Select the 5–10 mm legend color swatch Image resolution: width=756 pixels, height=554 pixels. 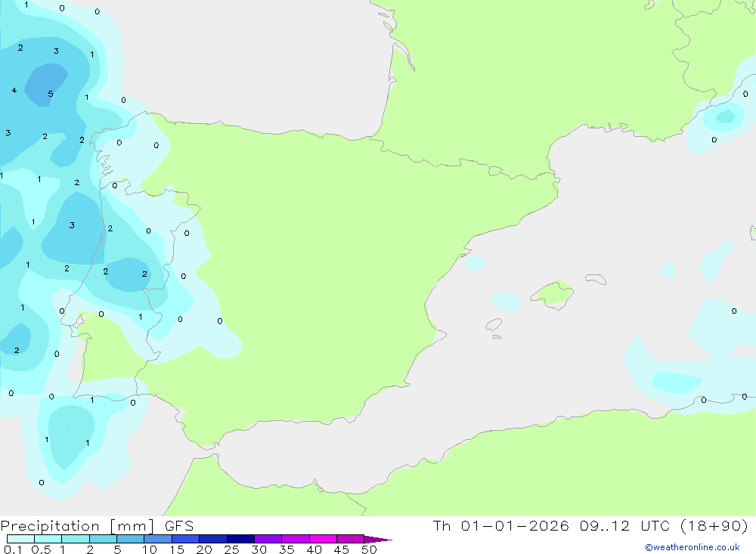click(131, 539)
